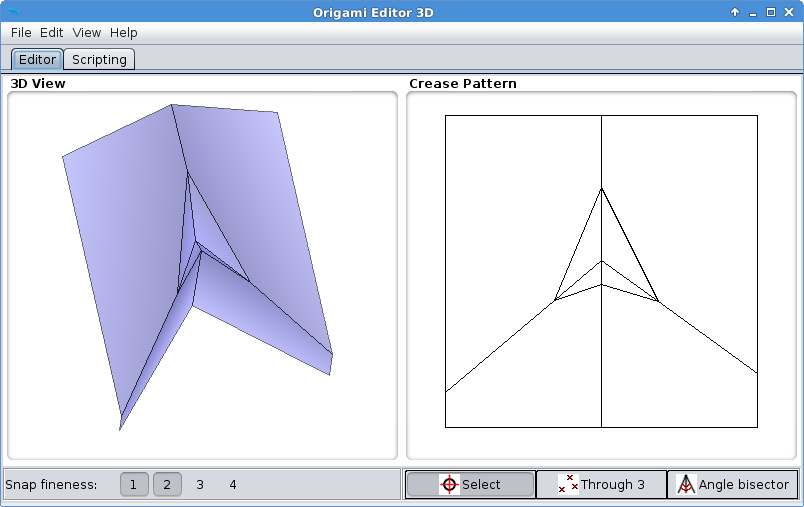This screenshot has height=507, width=804.
Task: Enable snap fineness 3
Action: click(200, 485)
